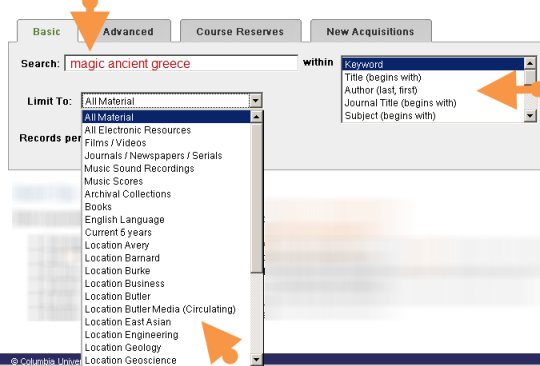The height and width of the screenshot is (366, 540).
Task: Click the dropdown list scrollbar thumb
Action: point(257,198)
